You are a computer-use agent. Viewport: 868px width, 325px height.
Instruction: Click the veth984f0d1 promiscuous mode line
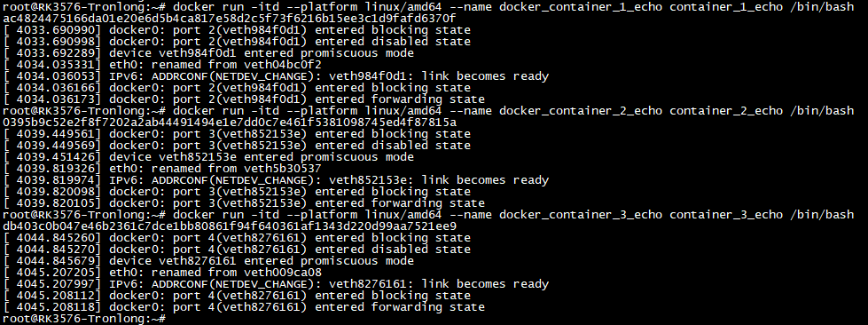208,53
